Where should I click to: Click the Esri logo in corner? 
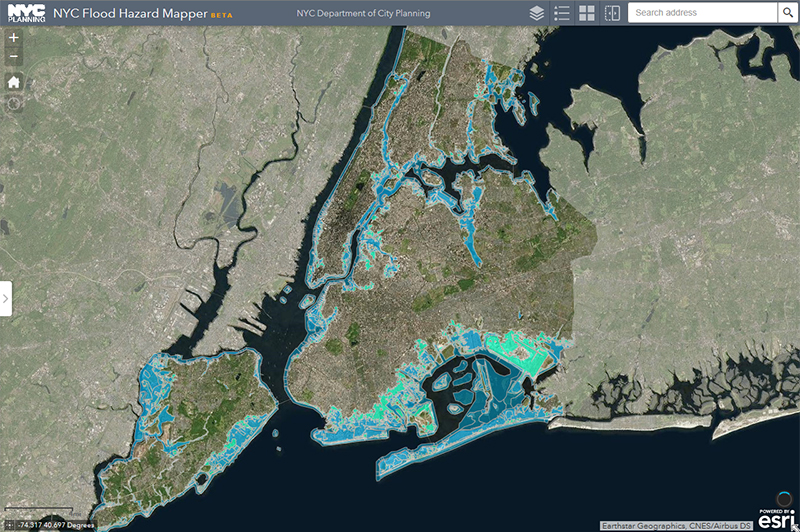777,518
